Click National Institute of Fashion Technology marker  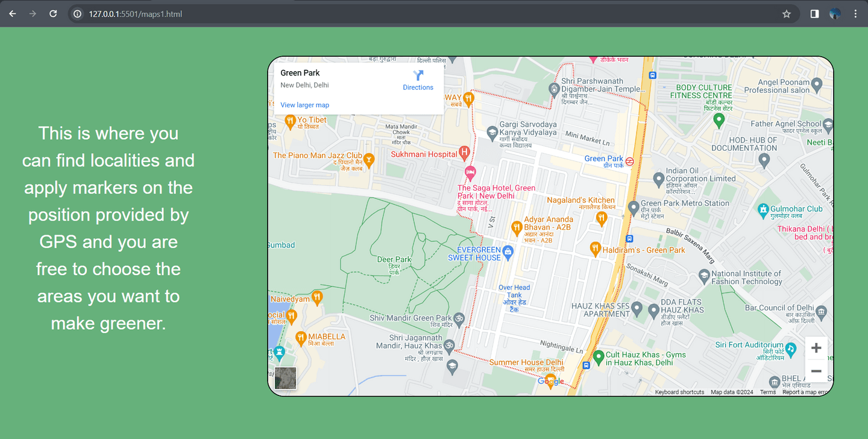tap(704, 276)
